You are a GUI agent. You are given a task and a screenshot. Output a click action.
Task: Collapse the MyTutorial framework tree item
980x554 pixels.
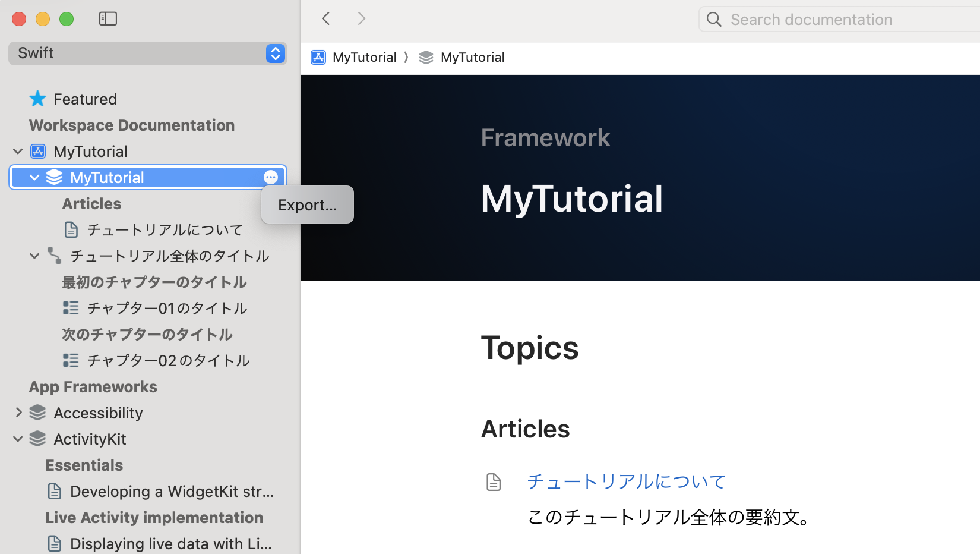pyautogui.click(x=34, y=177)
